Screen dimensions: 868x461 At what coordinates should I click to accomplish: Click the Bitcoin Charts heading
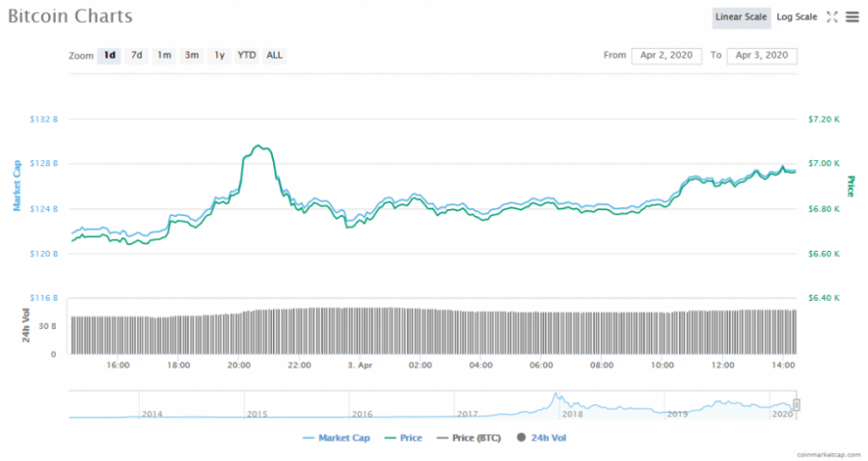[x=70, y=16]
